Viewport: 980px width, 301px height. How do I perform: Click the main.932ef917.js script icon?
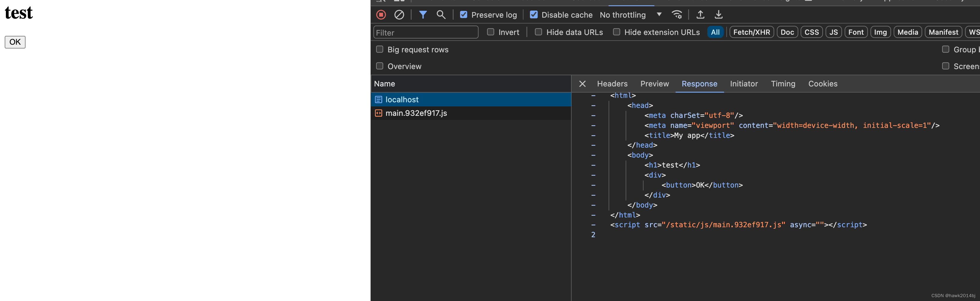coord(378,113)
